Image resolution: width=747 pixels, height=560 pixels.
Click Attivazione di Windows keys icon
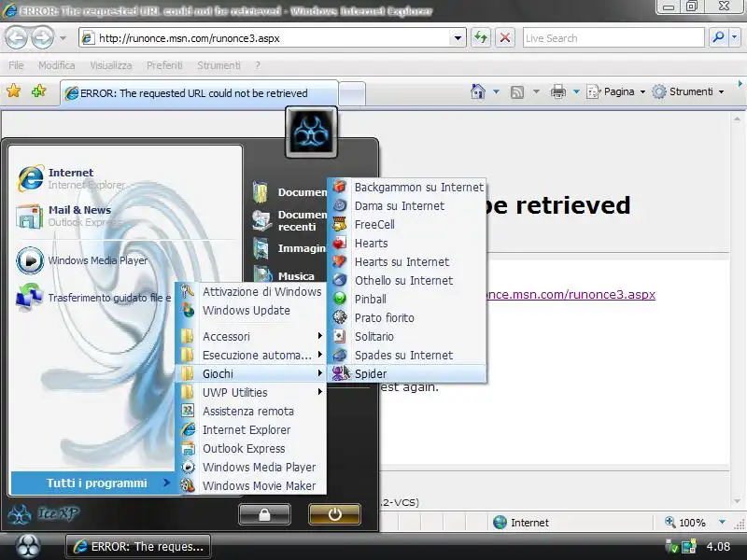point(188,291)
